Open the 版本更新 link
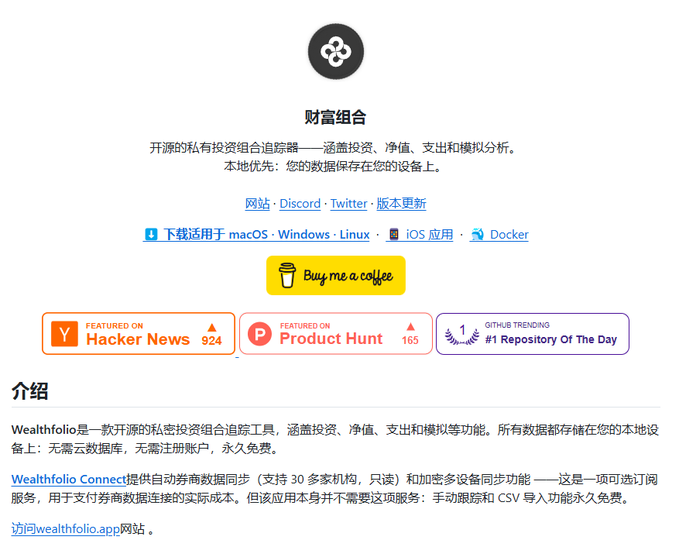 [x=401, y=204]
